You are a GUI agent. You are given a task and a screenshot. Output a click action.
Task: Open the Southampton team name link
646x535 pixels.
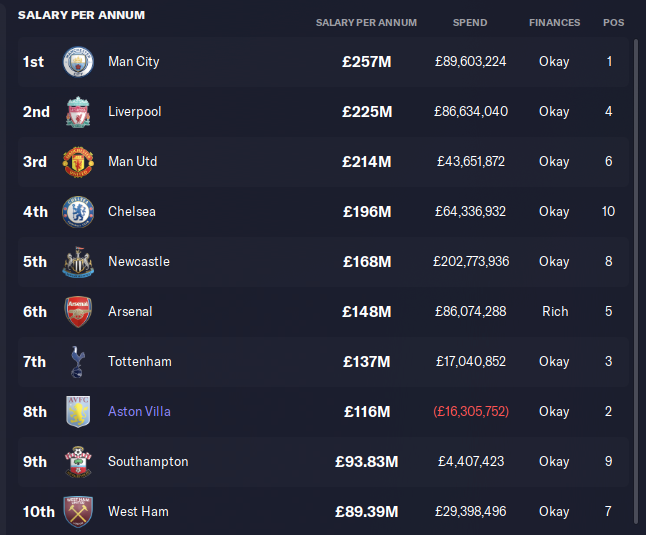click(x=148, y=462)
